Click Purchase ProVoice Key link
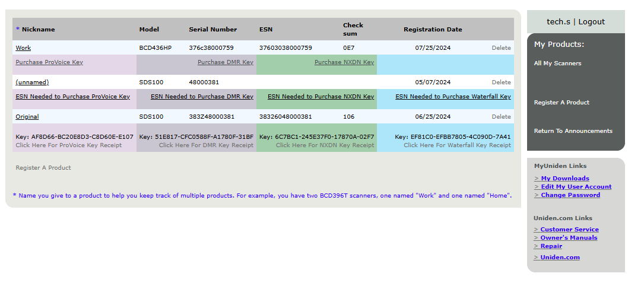Screen dimensions: 644x286 [49, 62]
